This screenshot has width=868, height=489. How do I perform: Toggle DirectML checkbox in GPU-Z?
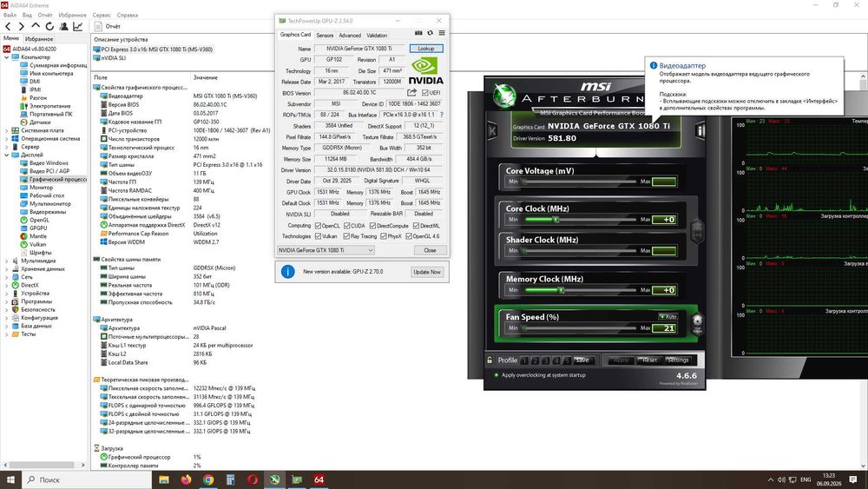[416, 226]
